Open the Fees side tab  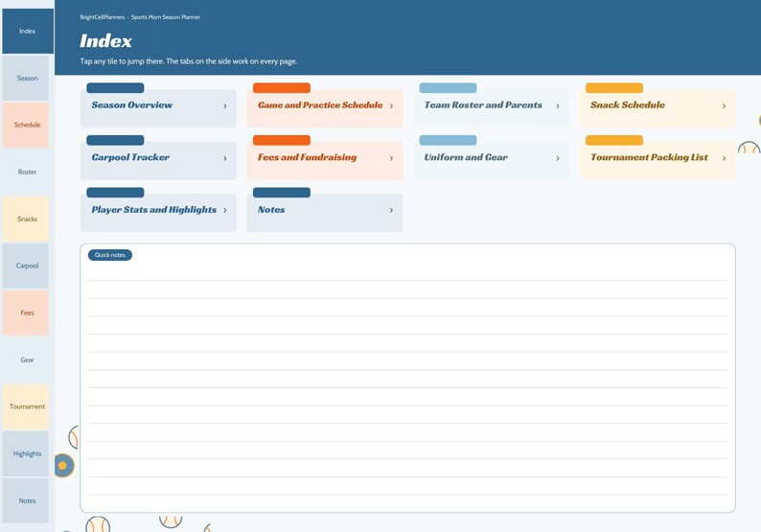(x=26, y=312)
